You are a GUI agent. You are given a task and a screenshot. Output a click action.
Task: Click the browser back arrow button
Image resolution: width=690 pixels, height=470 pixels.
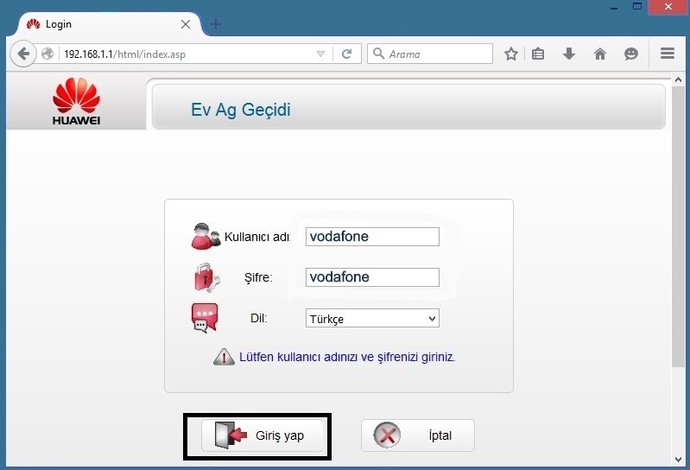pyautogui.click(x=23, y=54)
